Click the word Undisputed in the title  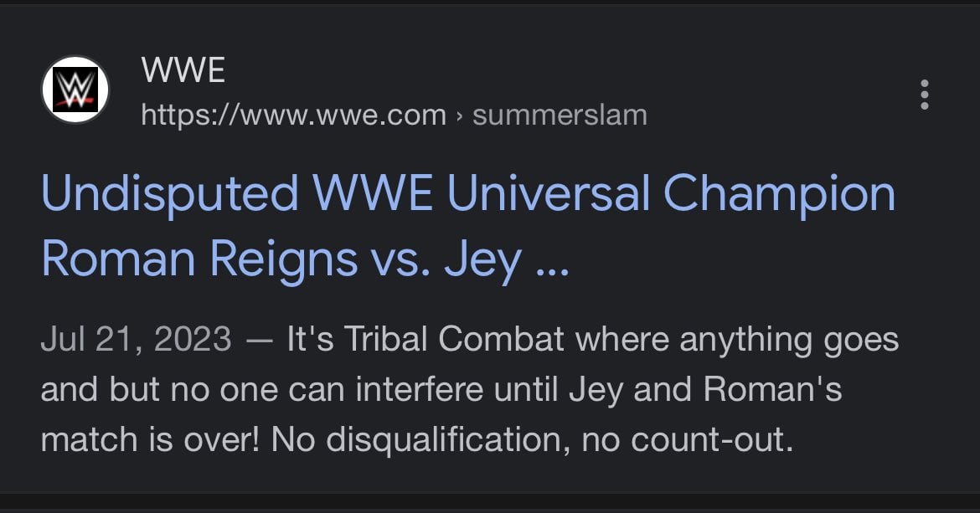(x=170, y=194)
